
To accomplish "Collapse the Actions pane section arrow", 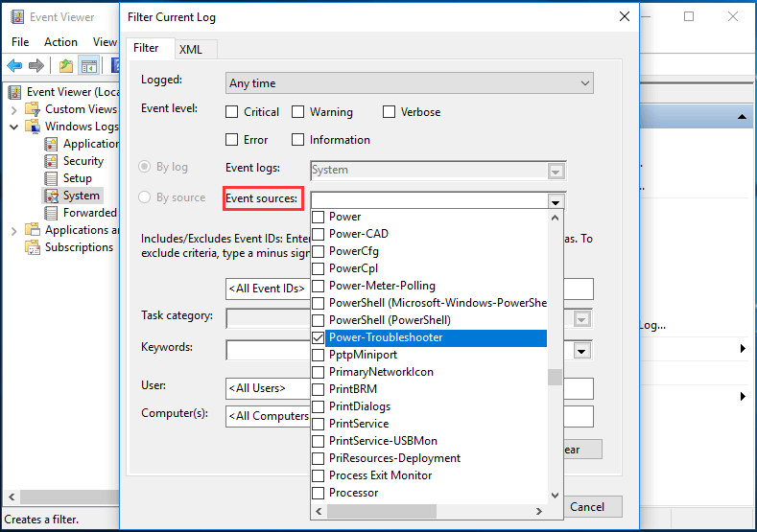I will click(x=742, y=116).
